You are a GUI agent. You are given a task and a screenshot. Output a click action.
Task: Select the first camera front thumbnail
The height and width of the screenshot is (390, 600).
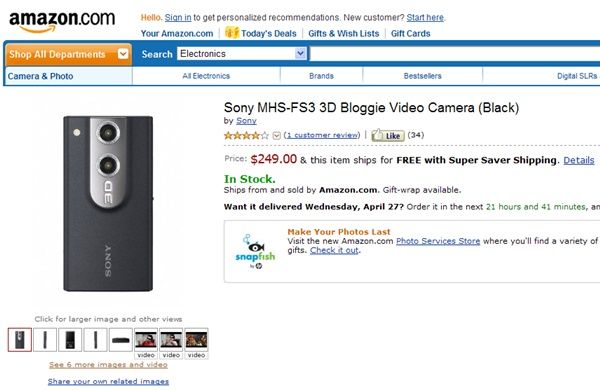20,339
